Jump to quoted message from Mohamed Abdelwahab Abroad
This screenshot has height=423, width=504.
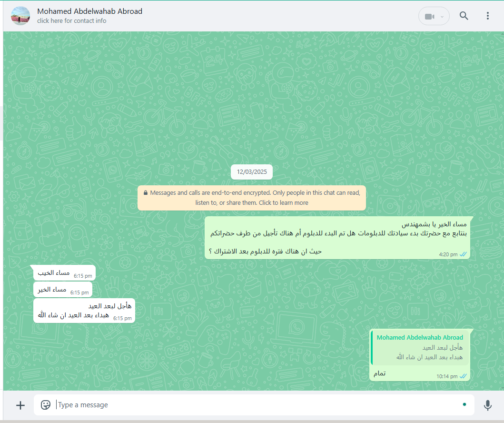pyautogui.click(x=419, y=347)
